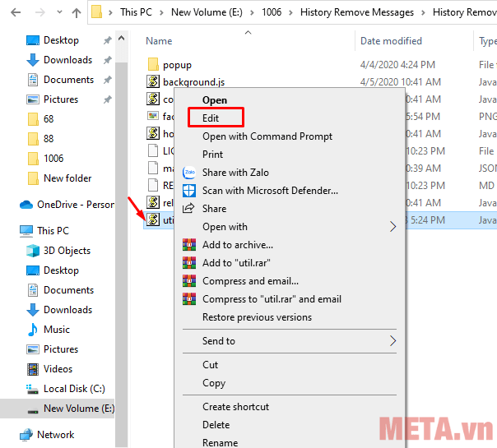Click the Back navigation arrow
The height and width of the screenshot is (448, 497).
pyautogui.click(x=16, y=12)
